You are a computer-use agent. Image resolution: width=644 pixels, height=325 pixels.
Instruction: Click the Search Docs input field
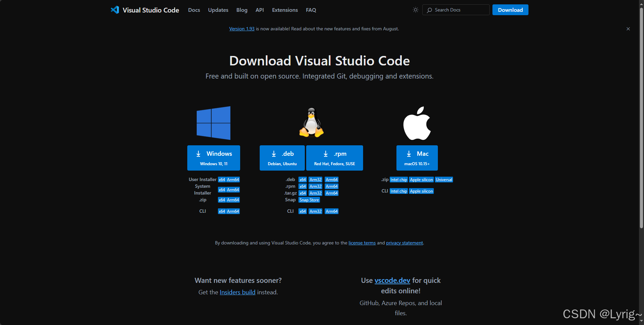tap(456, 10)
